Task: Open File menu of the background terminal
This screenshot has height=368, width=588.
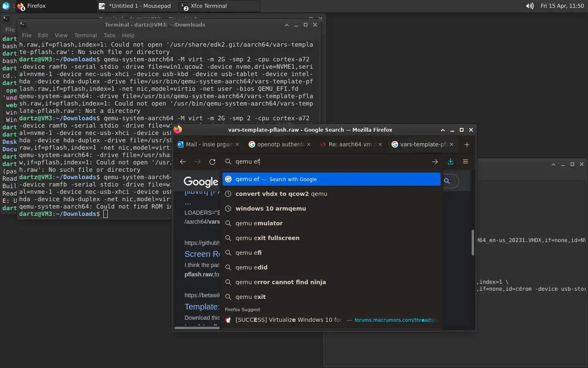Action: pos(10,29)
